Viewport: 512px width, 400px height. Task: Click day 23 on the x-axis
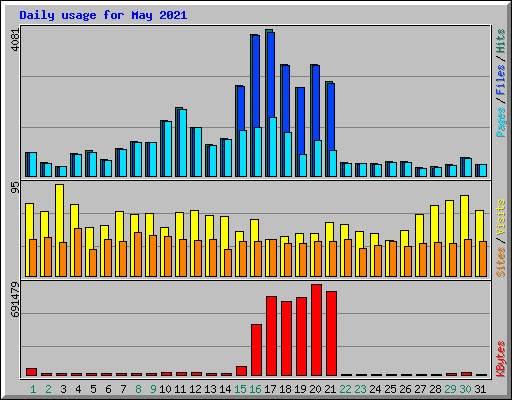coord(360,389)
